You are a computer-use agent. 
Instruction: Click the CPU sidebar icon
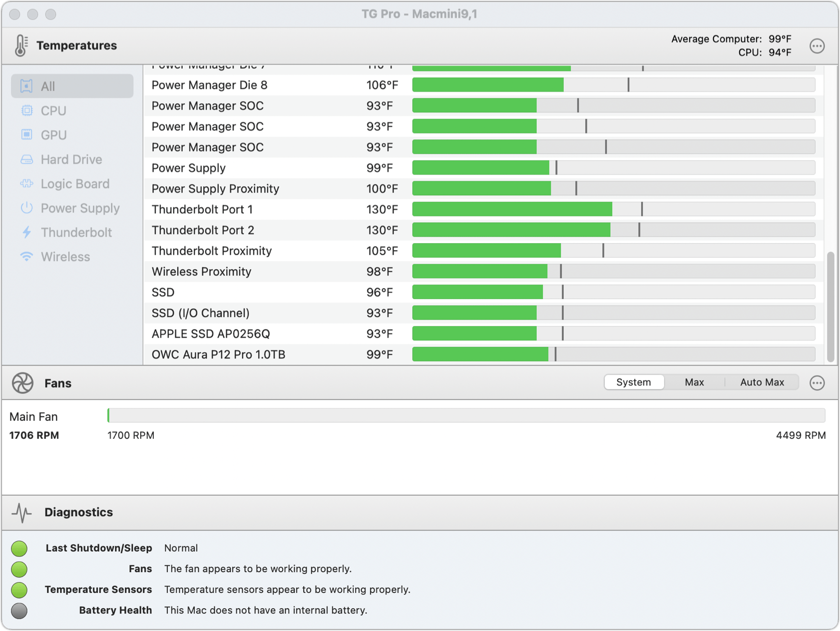click(27, 110)
